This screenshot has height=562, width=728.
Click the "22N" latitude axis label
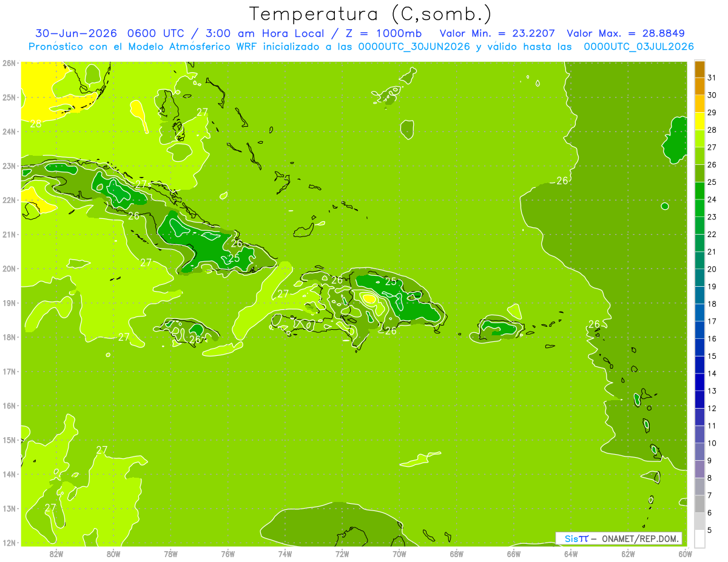[8, 200]
